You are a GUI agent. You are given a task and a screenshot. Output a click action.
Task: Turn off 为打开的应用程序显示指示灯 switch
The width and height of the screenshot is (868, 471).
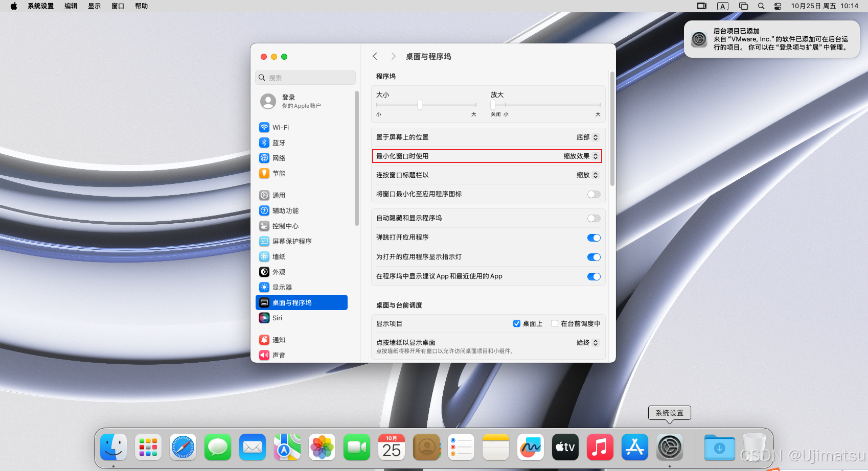coord(593,257)
